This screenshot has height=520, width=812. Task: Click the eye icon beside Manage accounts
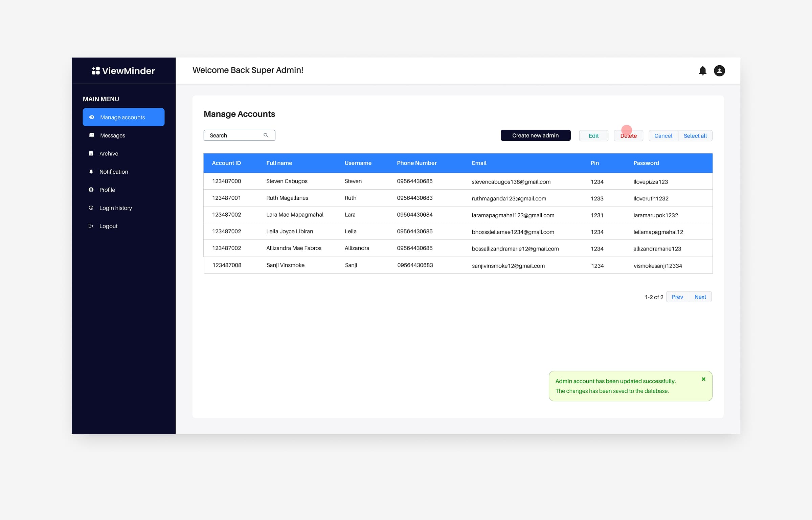click(x=91, y=117)
